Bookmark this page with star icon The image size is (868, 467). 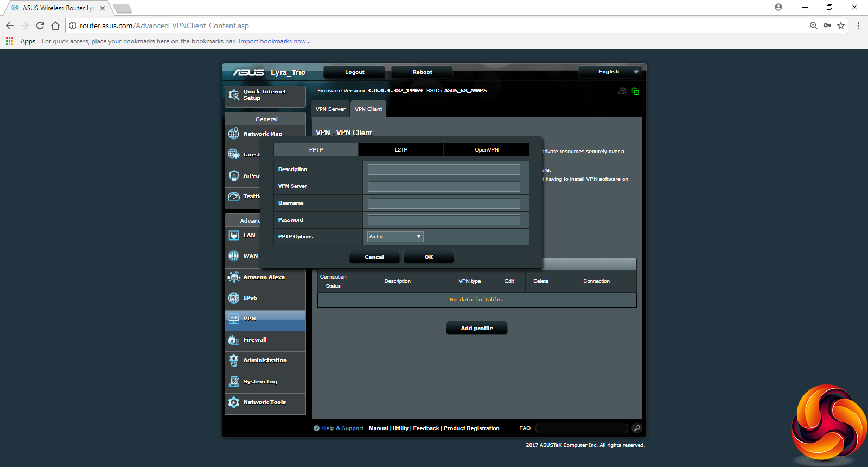[841, 26]
